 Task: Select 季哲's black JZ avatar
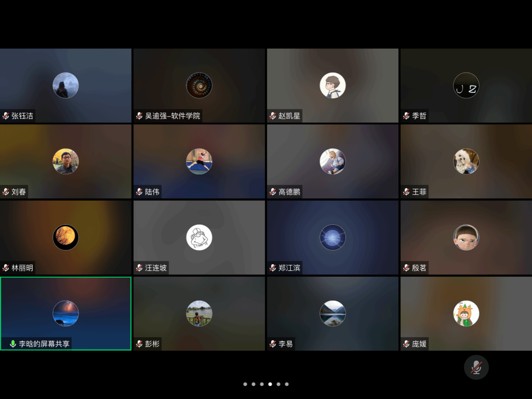click(x=466, y=85)
